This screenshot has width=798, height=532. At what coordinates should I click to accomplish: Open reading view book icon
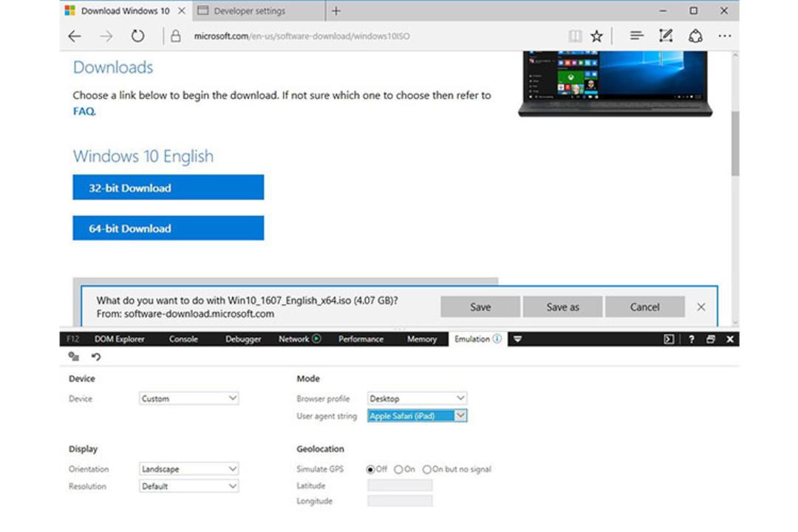point(575,36)
